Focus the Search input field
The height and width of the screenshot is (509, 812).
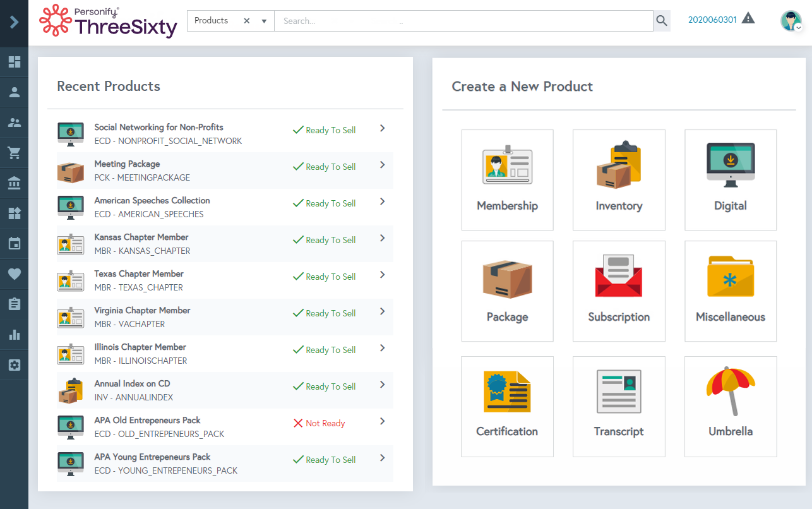(x=463, y=21)
